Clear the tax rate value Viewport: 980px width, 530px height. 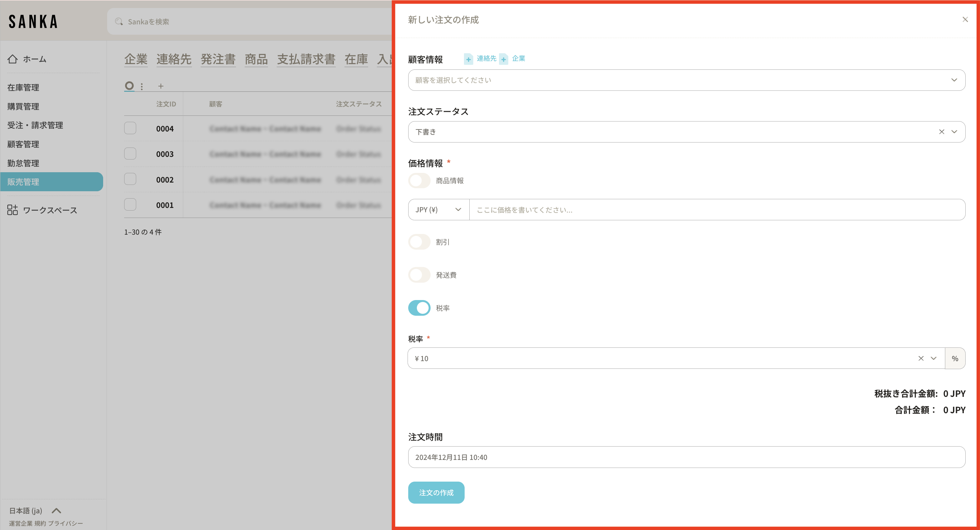[x=921, y=358]
